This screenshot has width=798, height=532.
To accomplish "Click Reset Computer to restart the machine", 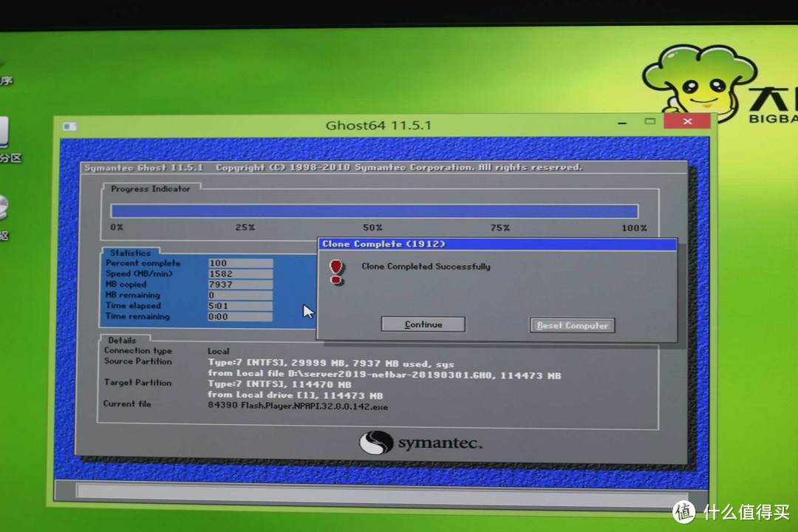I will pyautogui.click(x=572, y=325).
